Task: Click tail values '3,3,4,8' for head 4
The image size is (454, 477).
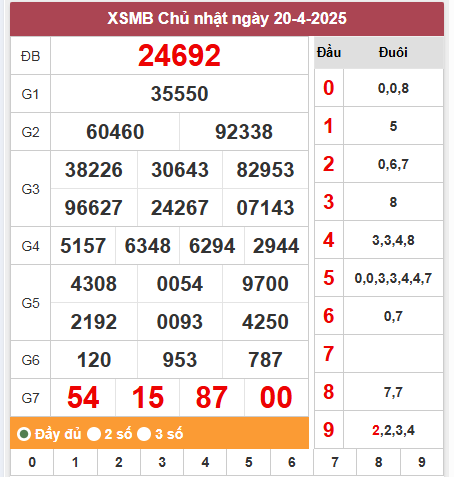Action: pos(393,240)
